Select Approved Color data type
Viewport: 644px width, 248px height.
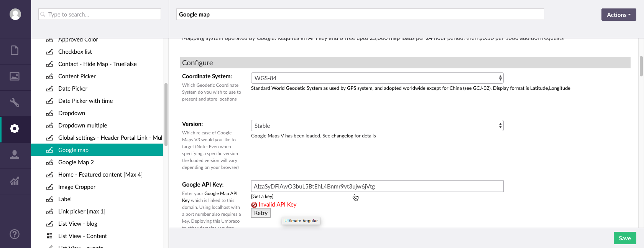pos(78,40)
